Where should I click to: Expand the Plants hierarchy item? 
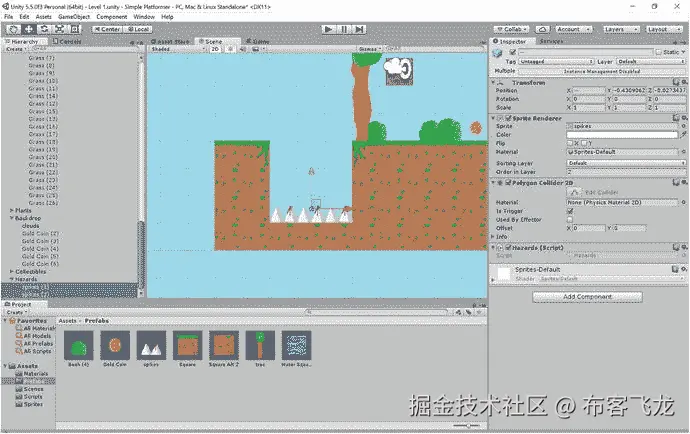pos(12,210)
